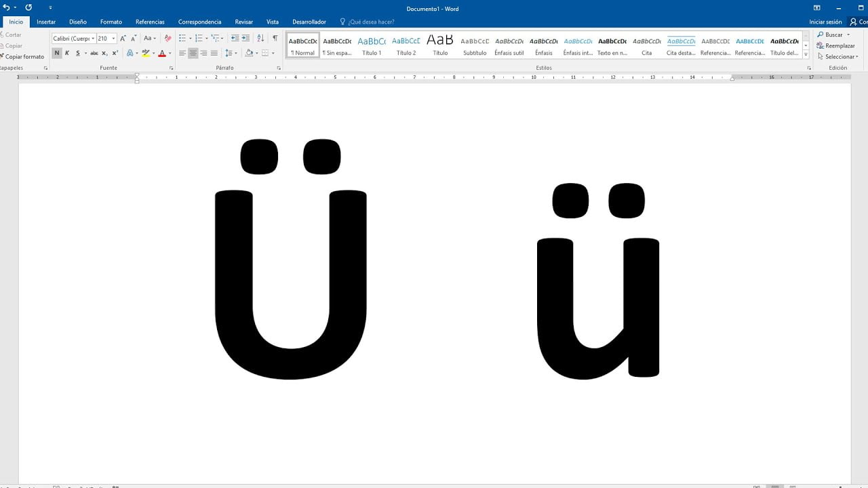
Task: Justify the paragraph text
Action: 214,53
